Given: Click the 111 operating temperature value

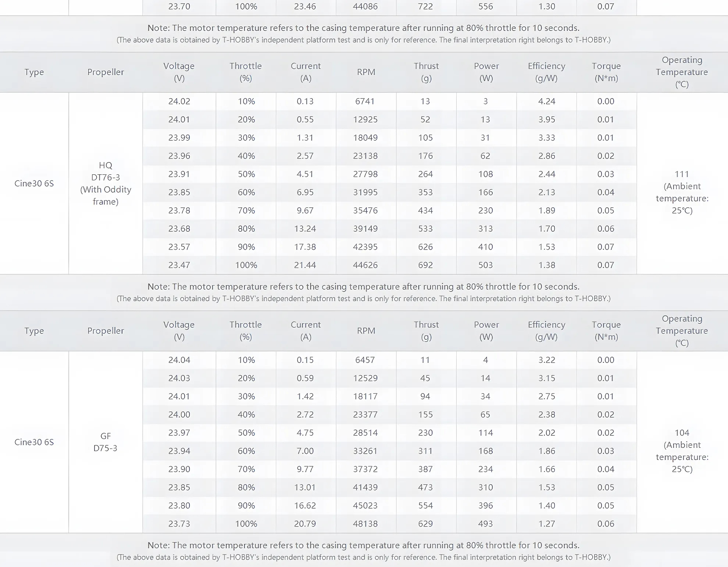Looking at the screenshot, I should (682, 174).
